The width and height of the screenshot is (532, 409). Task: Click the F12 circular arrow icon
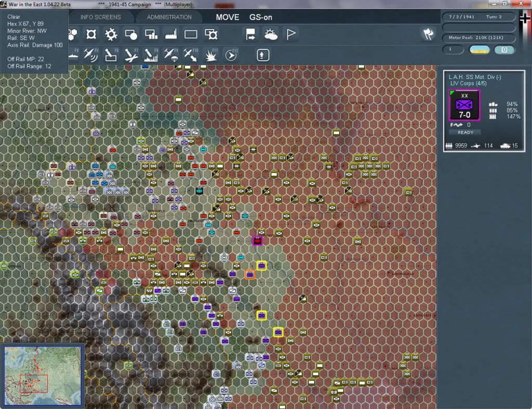(231, 55)
